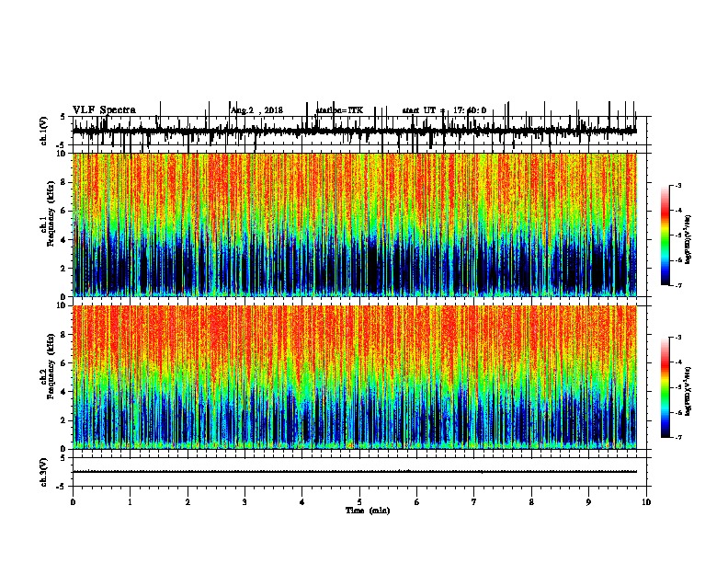Click the ch.1(V) waveform axis label
The height and width of the screenshot is (563, 728).
(44, 131)
